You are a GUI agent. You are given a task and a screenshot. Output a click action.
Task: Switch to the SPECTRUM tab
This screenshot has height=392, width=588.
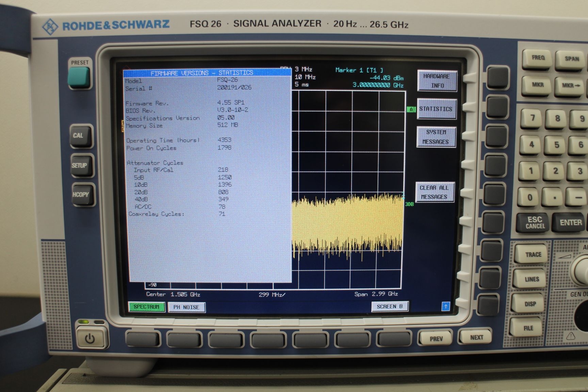[147, 307]
